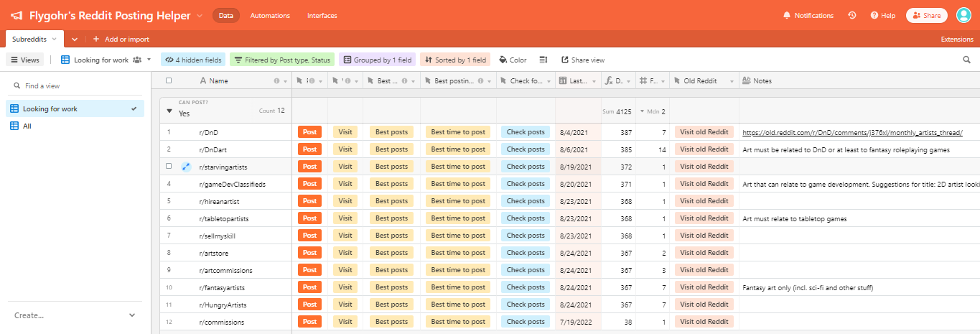Click Last date column calendar icon
This screenshot has height=334, width=980.
coord(563,81)
